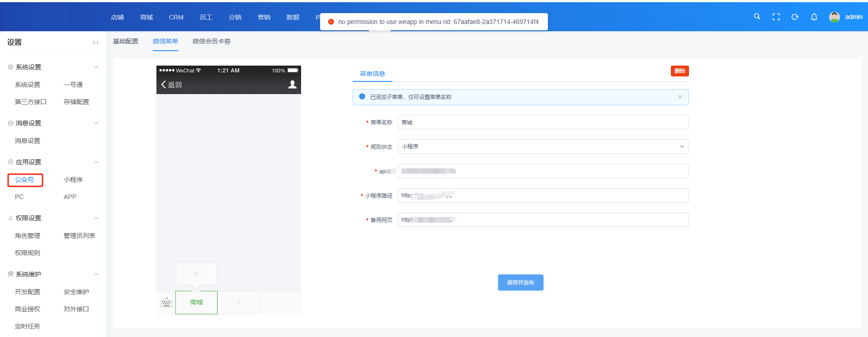
Task: Click the refresh icon in top bar
Action: coord(795,17)
